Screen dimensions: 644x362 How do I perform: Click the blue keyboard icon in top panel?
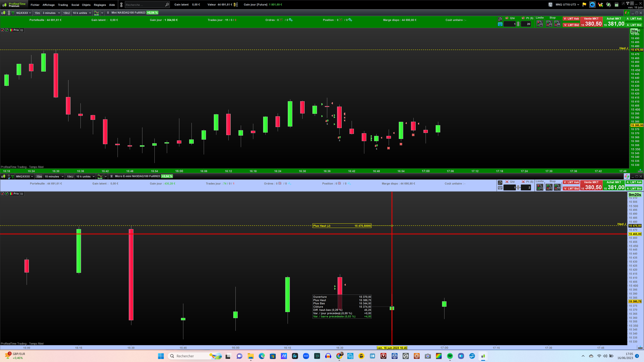(500, 24)
